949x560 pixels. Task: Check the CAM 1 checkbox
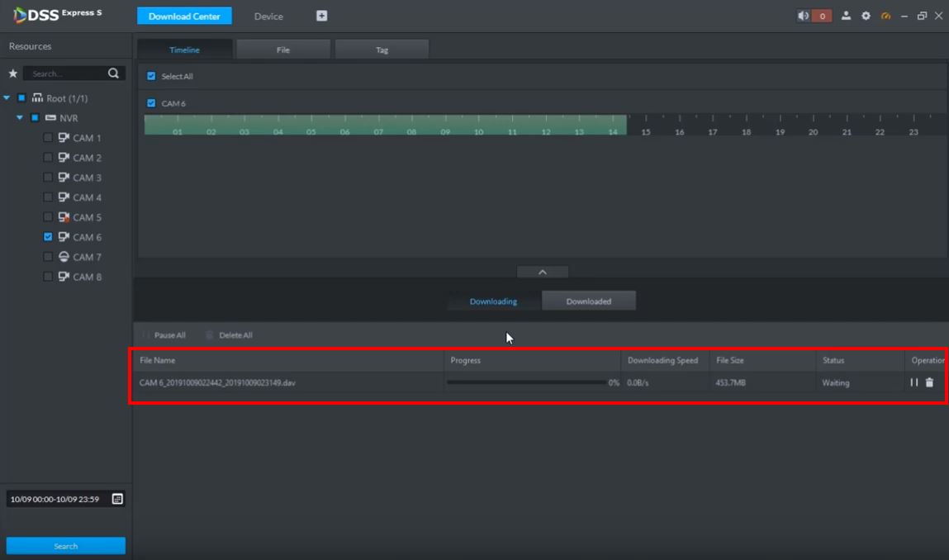(x=48, y=137)
